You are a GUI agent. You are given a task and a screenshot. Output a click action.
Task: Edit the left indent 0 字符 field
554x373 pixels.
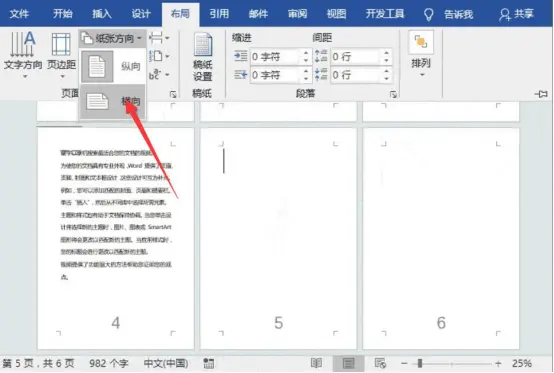[x=276, y=57]
